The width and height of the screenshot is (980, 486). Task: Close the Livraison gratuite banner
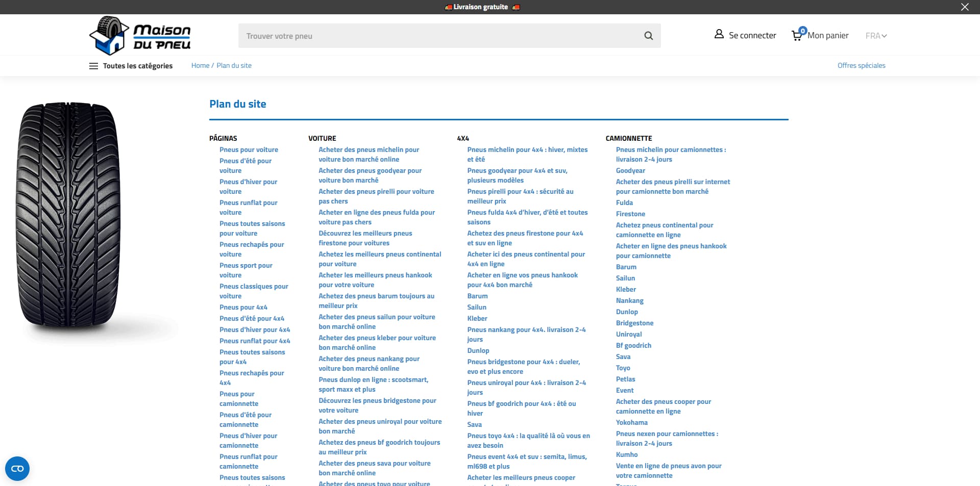coord(965,7)
